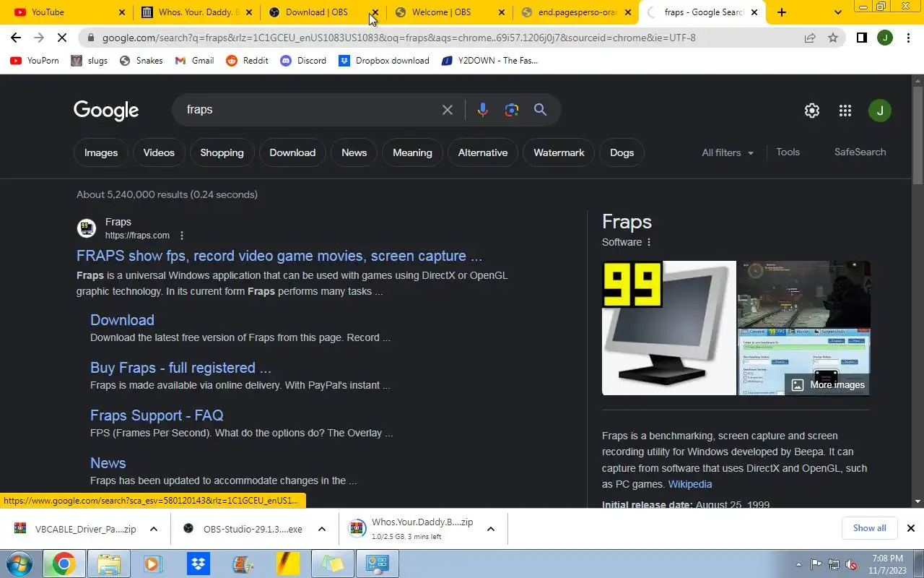The image size is (924, 578).
Task: Open more options for the fraps.com result
Action: 182,236
